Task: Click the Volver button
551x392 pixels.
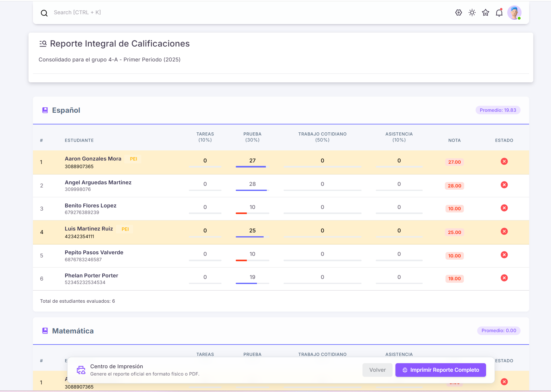Action: click(x=377, y=370)
